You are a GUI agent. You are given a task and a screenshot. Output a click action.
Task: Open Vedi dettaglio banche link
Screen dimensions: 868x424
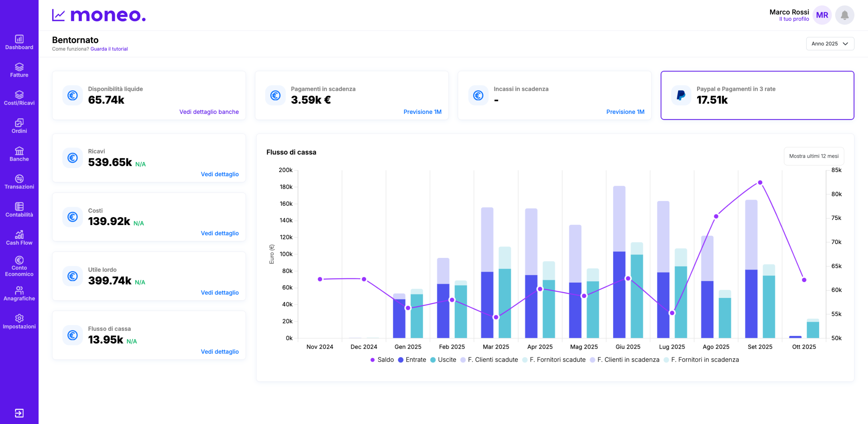tap(209, 112)
